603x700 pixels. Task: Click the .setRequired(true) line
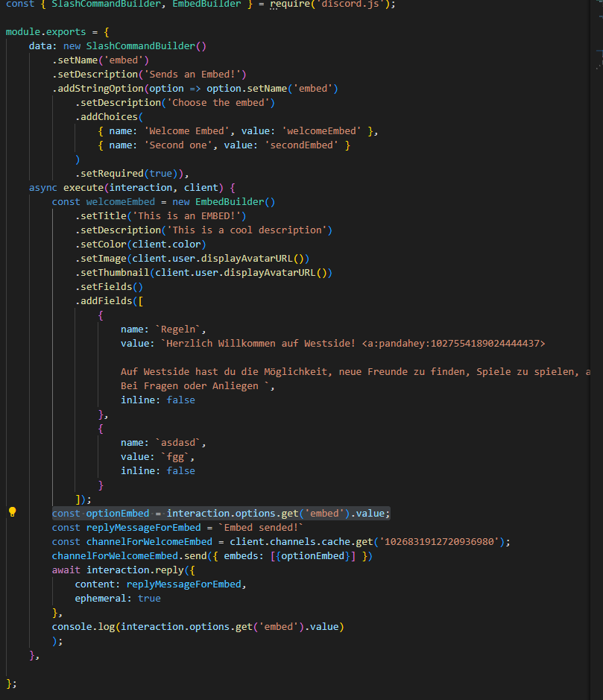click(132, 174)
